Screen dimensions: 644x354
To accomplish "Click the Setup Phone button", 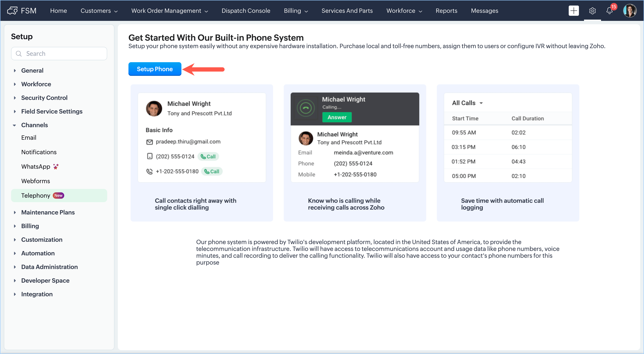I will click(154, 69).
